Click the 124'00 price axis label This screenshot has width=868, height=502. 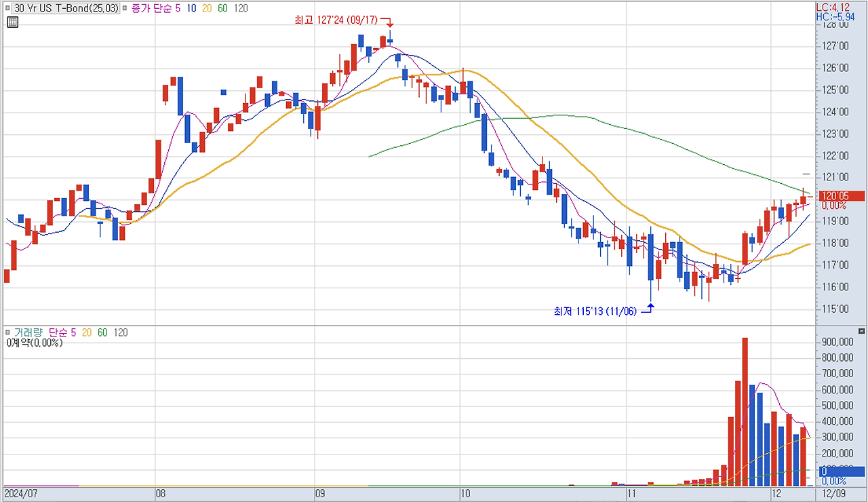837,112
